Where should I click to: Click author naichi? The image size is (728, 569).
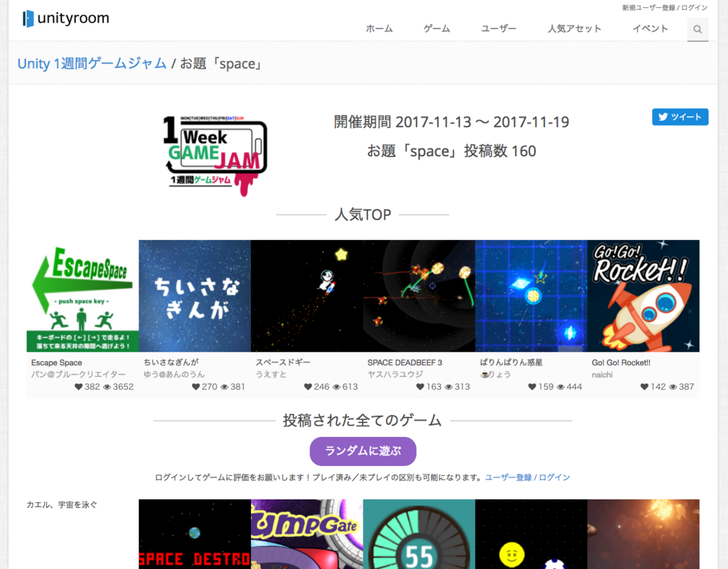coord(601,374)
